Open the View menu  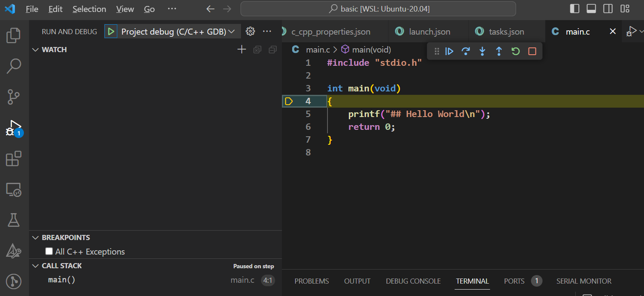(x=125, y=9)
